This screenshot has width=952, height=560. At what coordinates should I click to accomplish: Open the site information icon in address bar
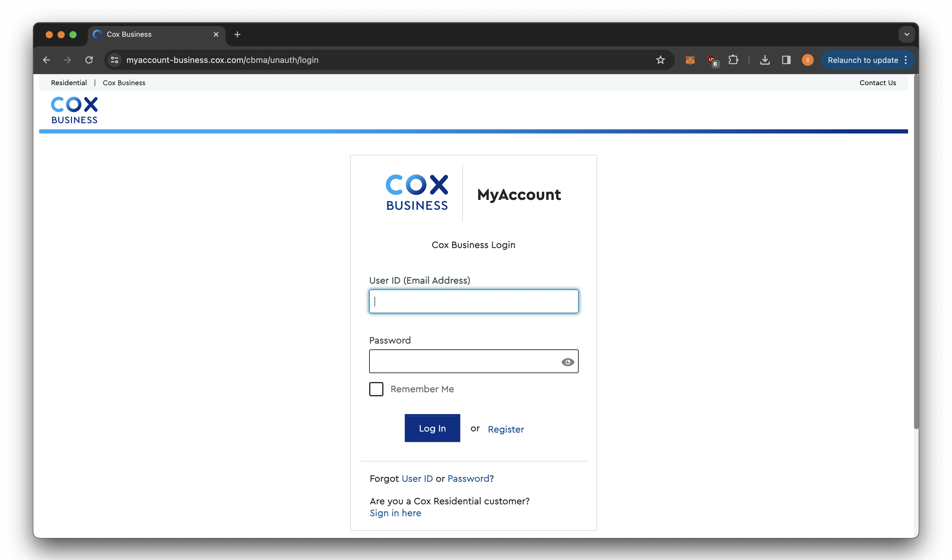click(115, 60)
